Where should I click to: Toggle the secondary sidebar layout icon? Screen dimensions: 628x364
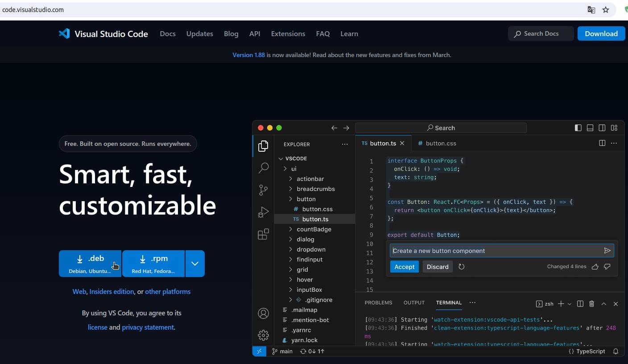602,128
